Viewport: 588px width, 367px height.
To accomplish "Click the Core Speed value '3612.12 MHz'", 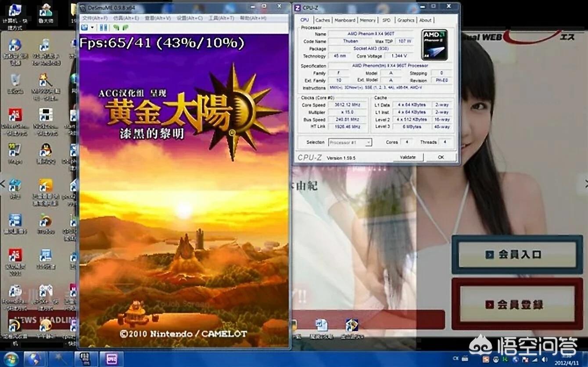I will 347,105.
